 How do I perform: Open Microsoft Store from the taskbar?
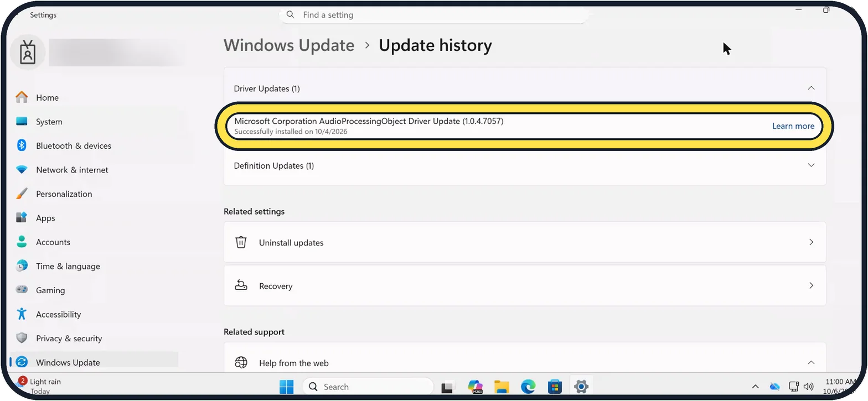click(x=555, y=387)
